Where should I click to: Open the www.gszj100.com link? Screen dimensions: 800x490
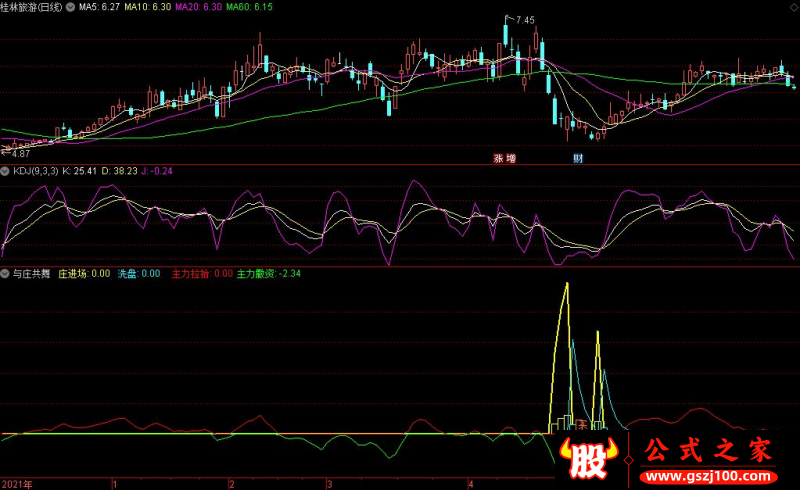(709, 477)
